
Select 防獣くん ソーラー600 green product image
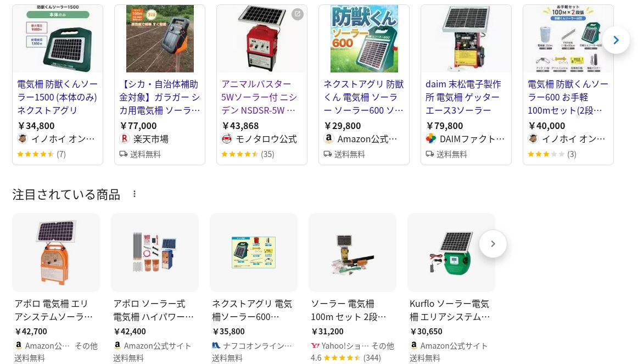[x=363, y=39]
